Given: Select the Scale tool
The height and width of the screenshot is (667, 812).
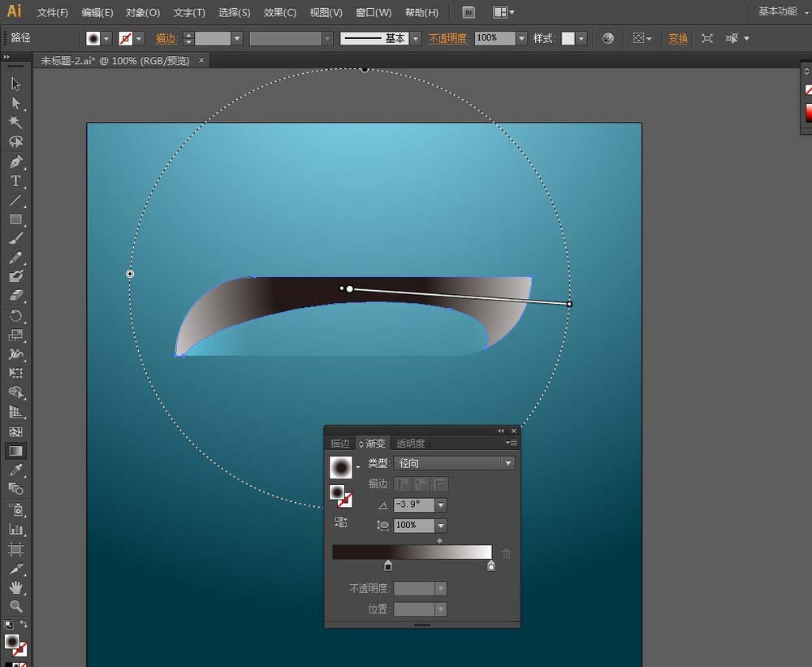Looking at the screenshot, I should click(x=15, y=335).
